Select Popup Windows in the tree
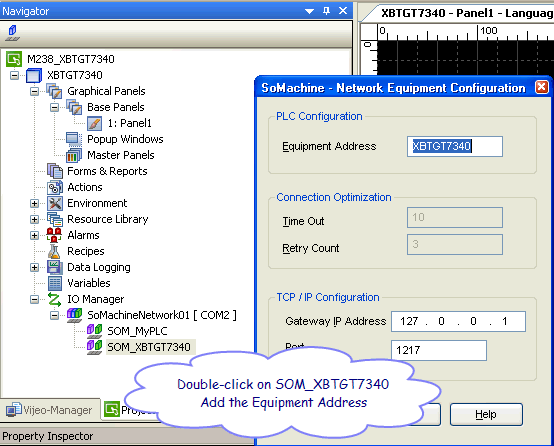554x446 pixels. coord(125,139)
